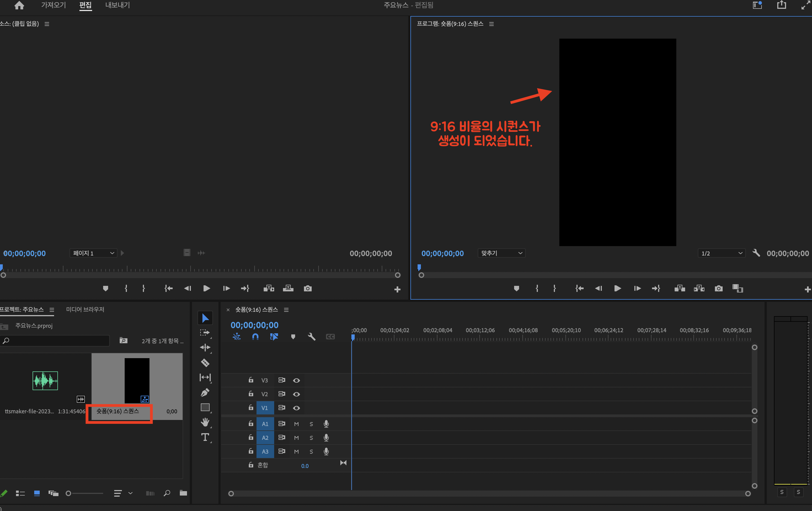This screenshot has width=812, height=511.
Task: Mute the A1 audio track
Action: click(297, 424)
